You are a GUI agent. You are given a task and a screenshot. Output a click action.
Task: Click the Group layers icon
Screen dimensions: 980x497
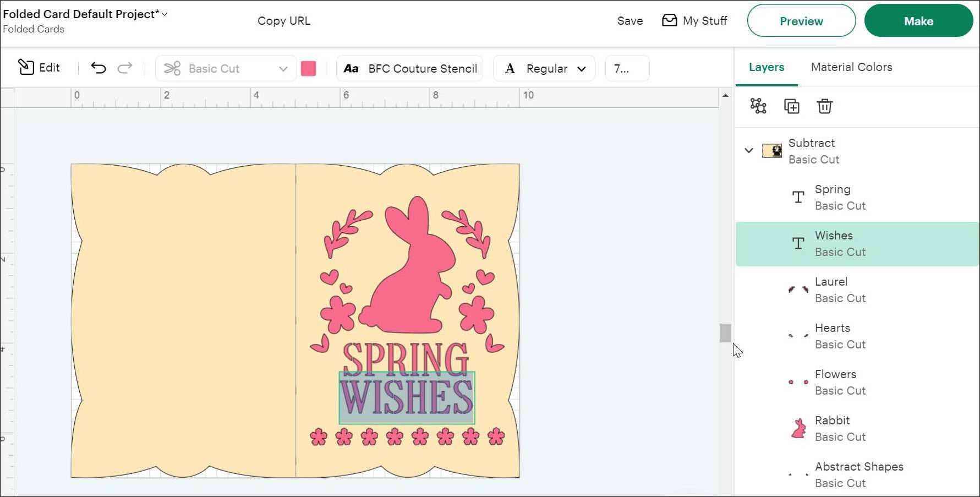pyautogui.click(x=758, y=106)
